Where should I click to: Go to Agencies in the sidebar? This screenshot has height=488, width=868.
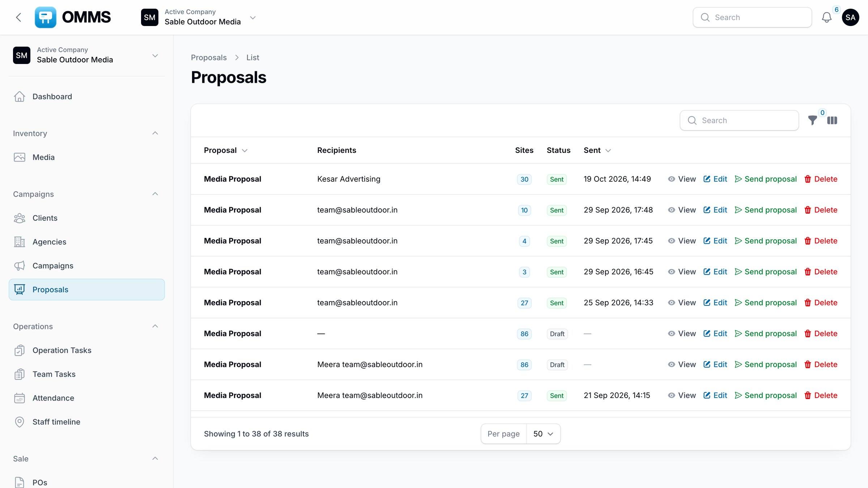click(x=87, y=242)
